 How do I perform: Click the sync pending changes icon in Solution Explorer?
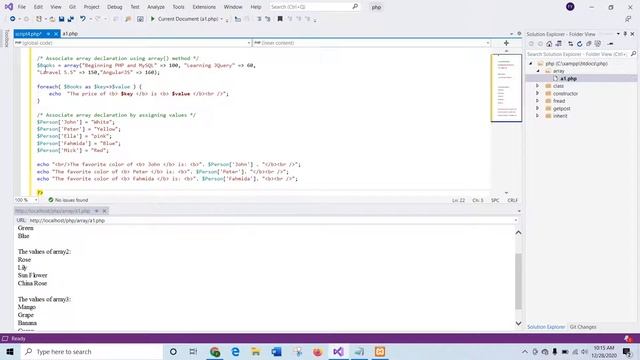click(x=571, y=44)
